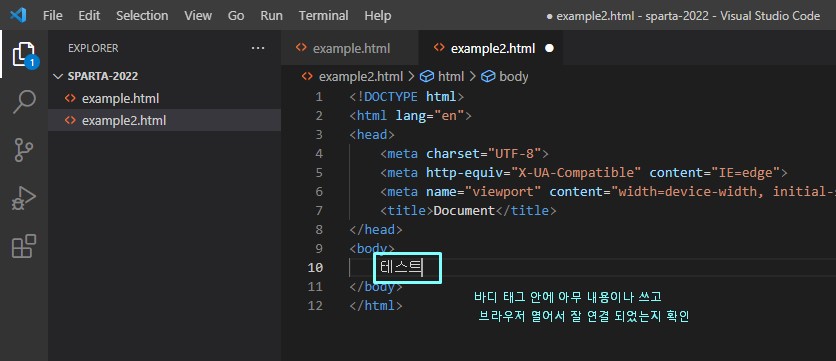Click the example2.html file icon in breadcrumb
Screen dimensions: 836x361
point(307,77)
